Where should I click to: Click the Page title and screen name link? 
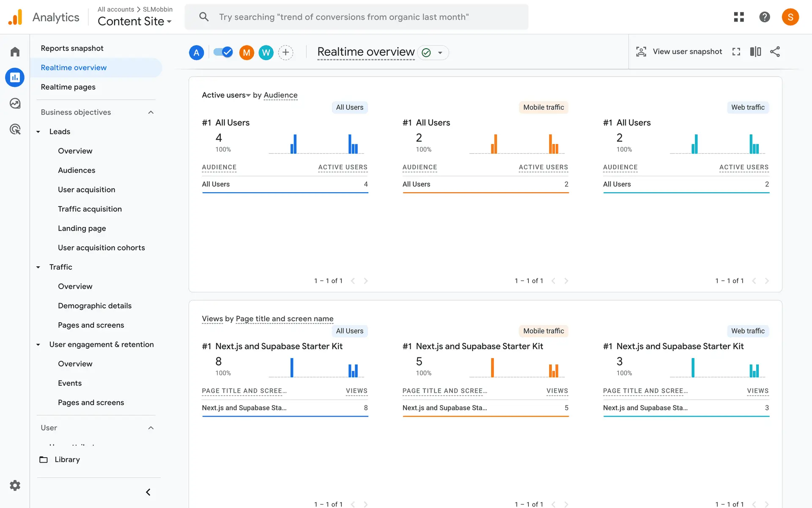284,318
